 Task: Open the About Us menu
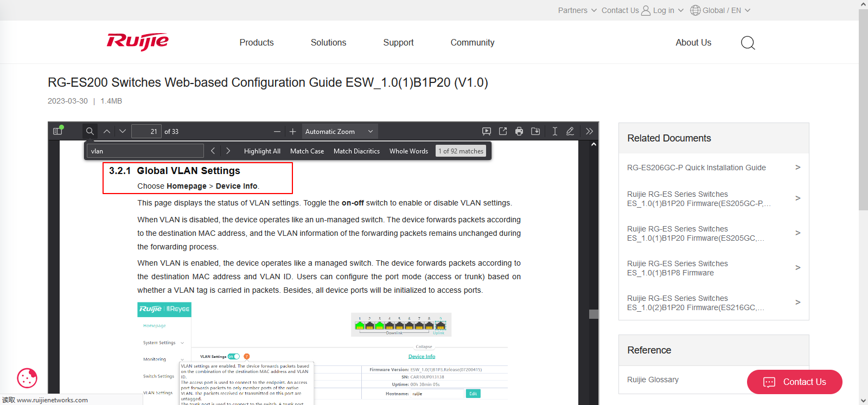693,42
